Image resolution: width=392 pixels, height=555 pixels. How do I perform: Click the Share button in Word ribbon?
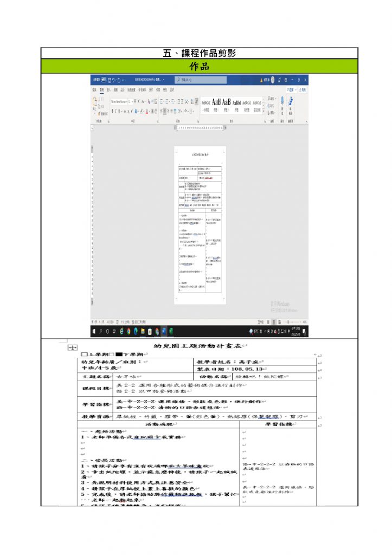pos(303,89)
